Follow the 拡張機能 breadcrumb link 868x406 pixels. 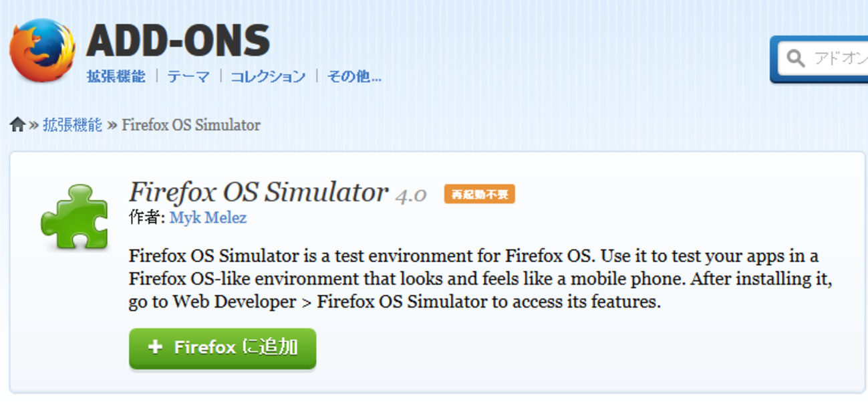(72, 124)
